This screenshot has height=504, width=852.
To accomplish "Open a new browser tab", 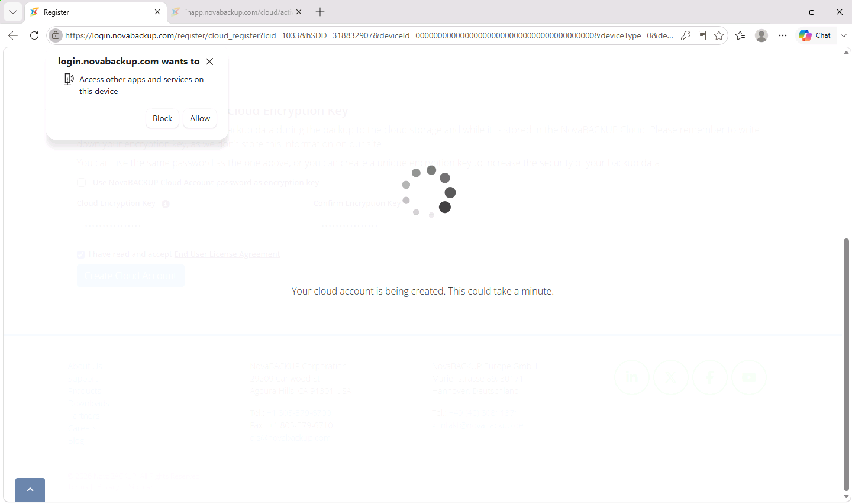I will pos(320,12).
